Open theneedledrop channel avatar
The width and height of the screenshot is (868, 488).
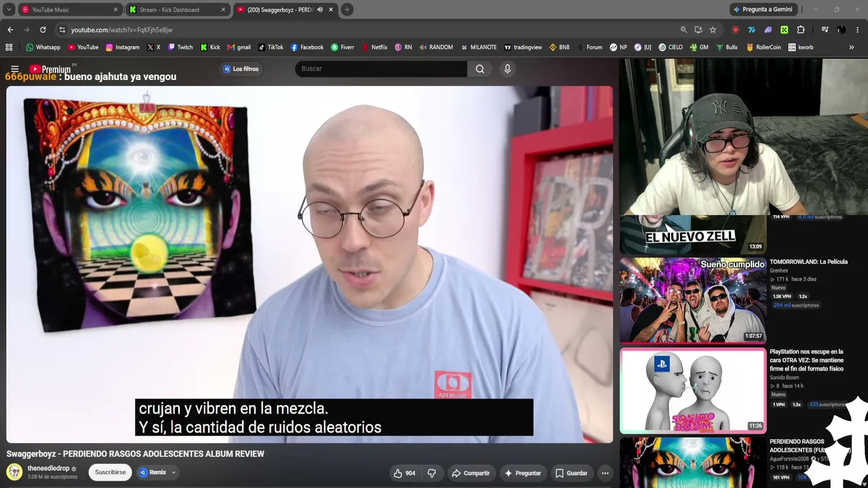pyautogui.click(x=14, y=472)
